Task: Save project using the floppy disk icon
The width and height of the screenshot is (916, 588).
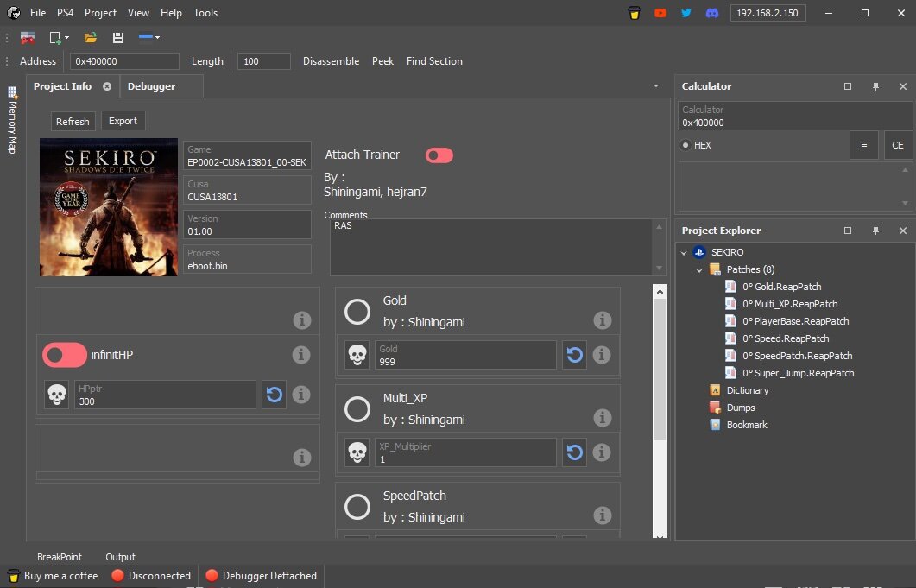Action: tap(117, 37)
